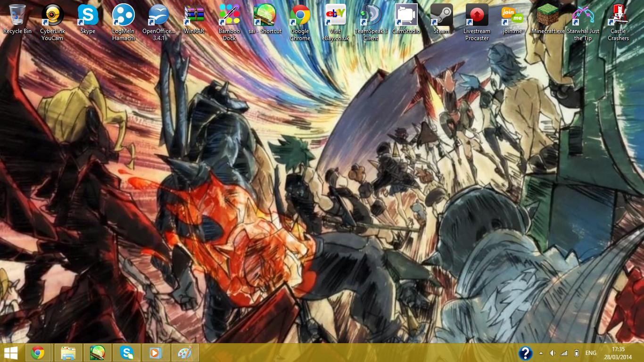Select Starwhal Just the Tip shortcut
The image size is (644, 362).
(583, 23)
